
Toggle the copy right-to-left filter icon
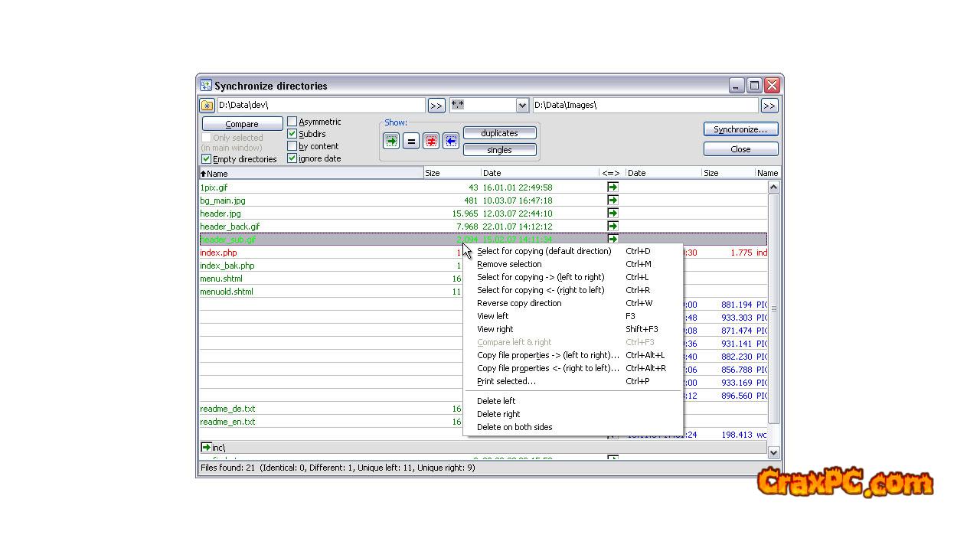451,141
